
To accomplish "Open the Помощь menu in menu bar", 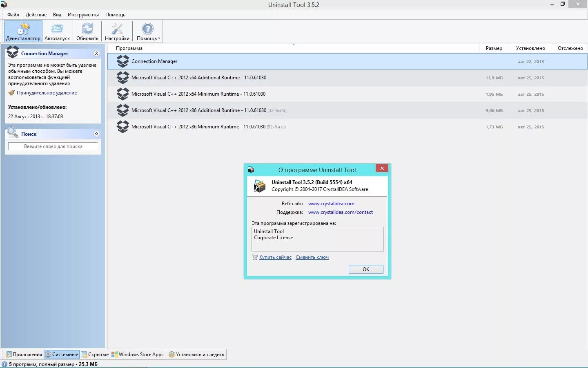I will 115,14.
